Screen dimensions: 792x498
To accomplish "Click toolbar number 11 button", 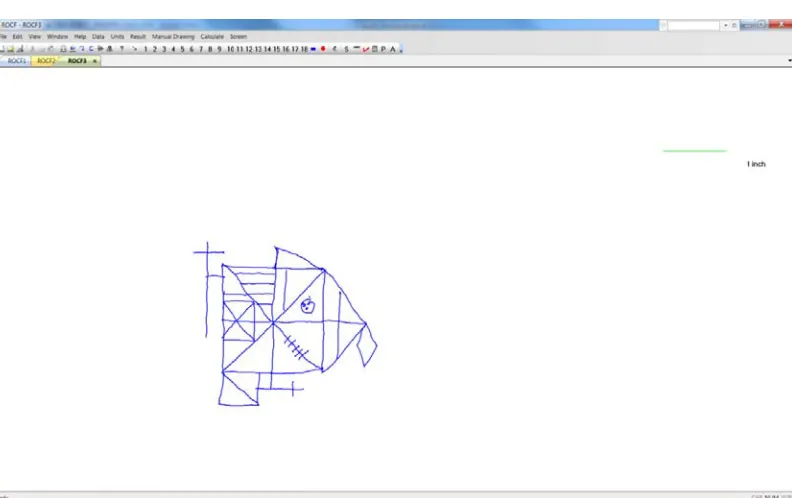I will [x=240, y=49].
